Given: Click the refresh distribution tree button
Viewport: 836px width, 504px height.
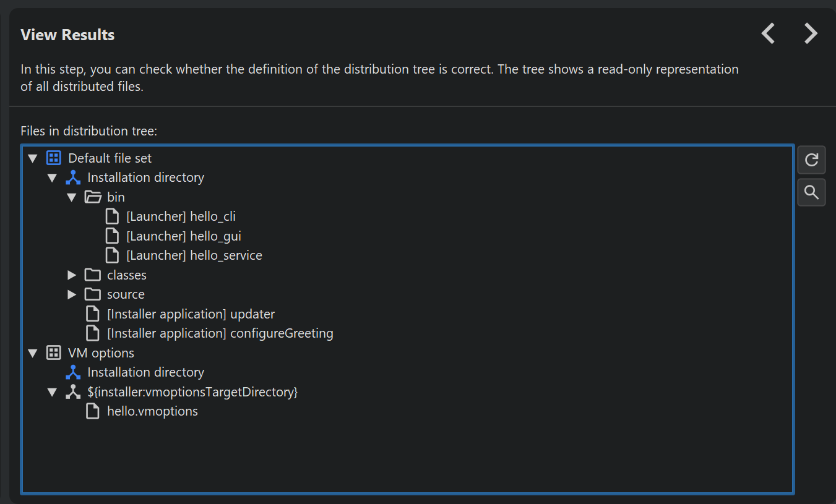Looking at the screenshot, I should [811, 160].
